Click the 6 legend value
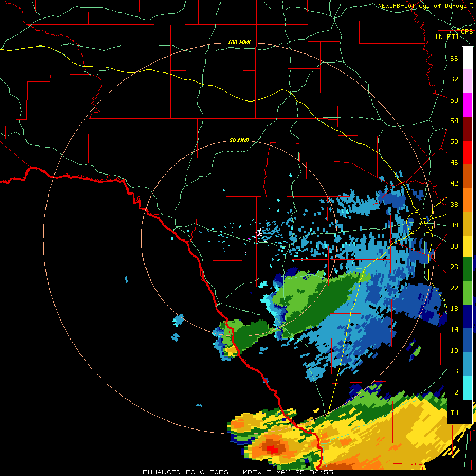 click(x=456, y=371)
